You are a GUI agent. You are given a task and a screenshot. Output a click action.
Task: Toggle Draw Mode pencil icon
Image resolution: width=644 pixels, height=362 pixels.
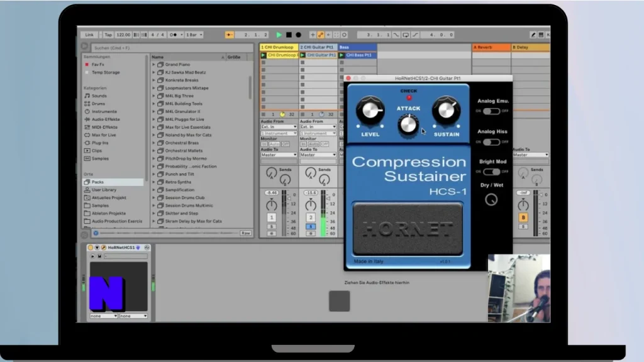click(x=533, y=35)
